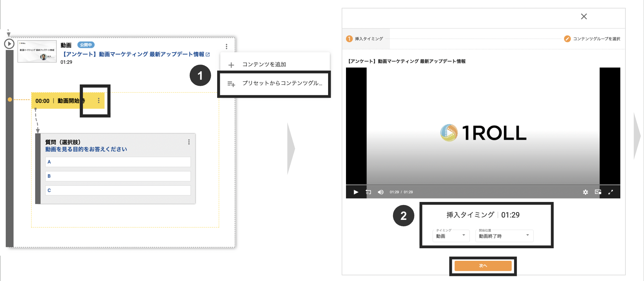Click the plus icon beside コンテンツを追加
This screenshot has height=281, width=644.
[231, 65]
